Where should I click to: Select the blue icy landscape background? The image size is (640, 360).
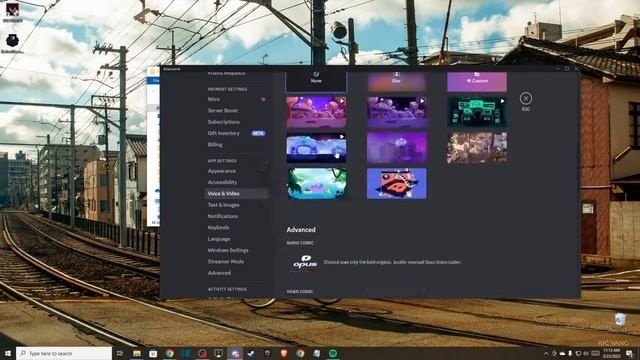click(x=316, y=147)
